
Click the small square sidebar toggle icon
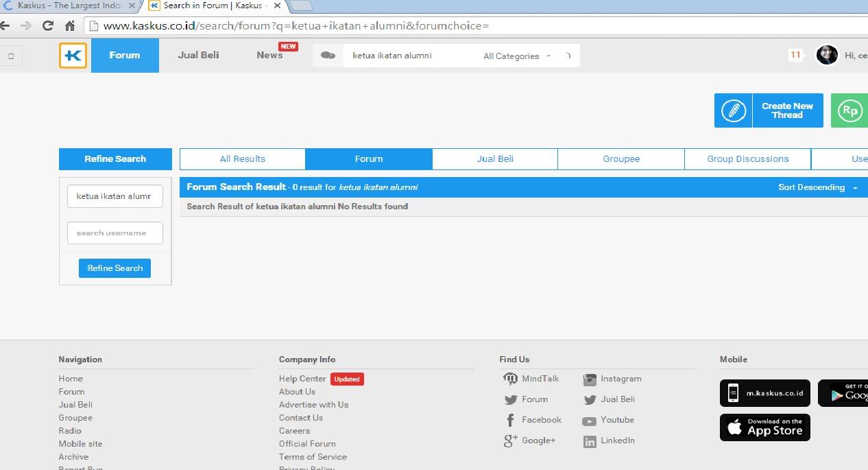pyautogui.click(x=11, y=56)
